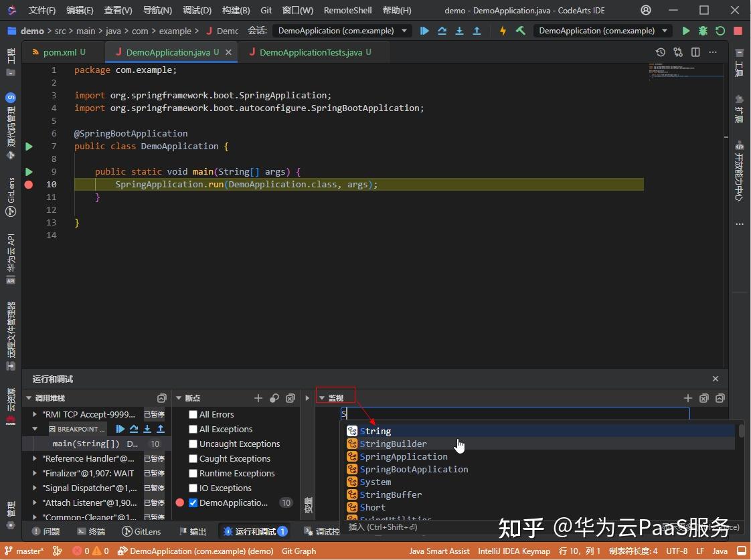Toggle all breakpoints activation icon
Image resolution: width=751 pixels, height=560 pixels.
point(274,398)
